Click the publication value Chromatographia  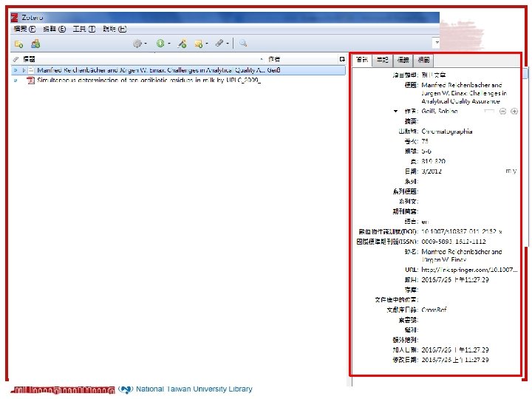(447, 132)
